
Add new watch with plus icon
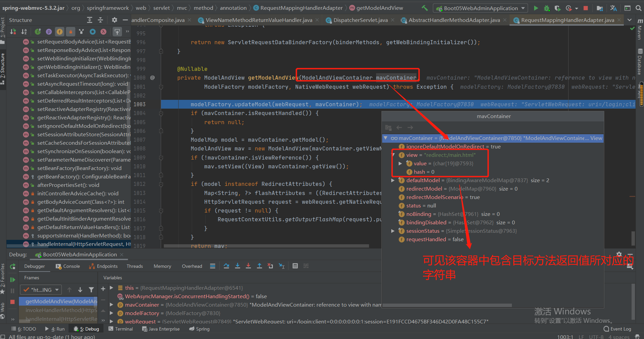click(103, 289)
